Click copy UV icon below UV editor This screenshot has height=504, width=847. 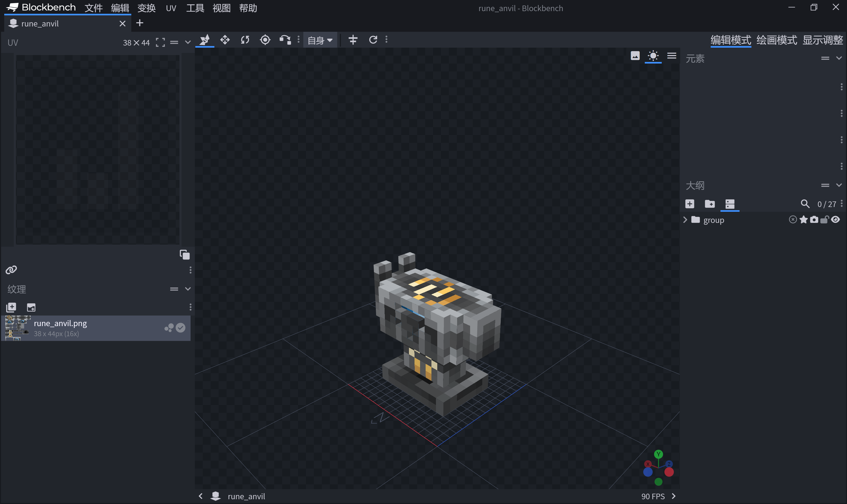tap(184, 254)
